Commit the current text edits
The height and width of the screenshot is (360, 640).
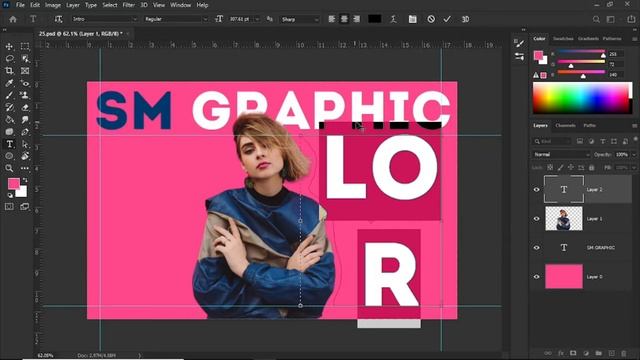click(x=447, y=19)
